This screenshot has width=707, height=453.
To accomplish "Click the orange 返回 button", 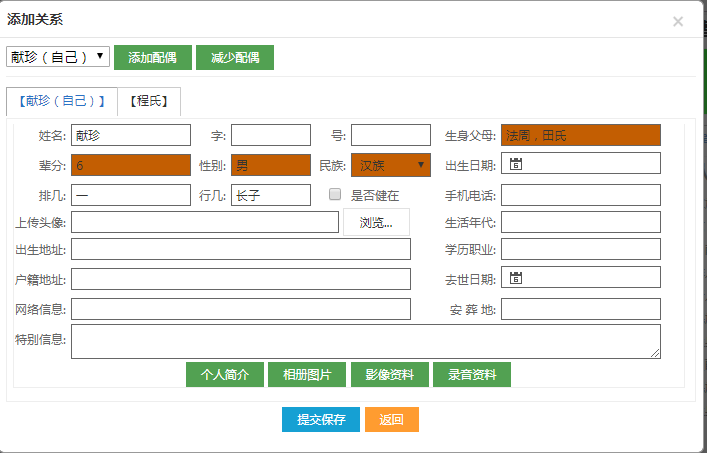I will tap(392, 420).
